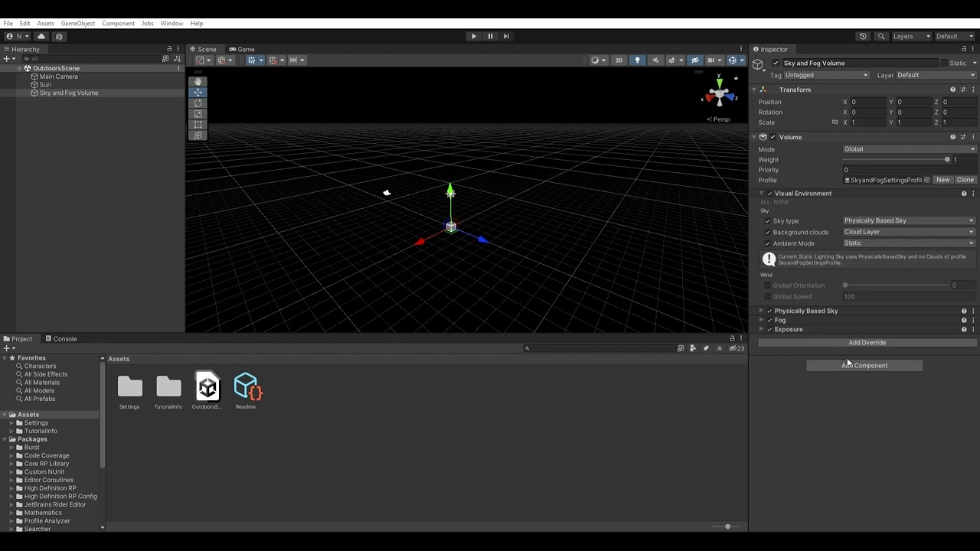Switch the Scene view to 2D mode
The height and width of the screenshot is (551, 980).
coord(619,60)
